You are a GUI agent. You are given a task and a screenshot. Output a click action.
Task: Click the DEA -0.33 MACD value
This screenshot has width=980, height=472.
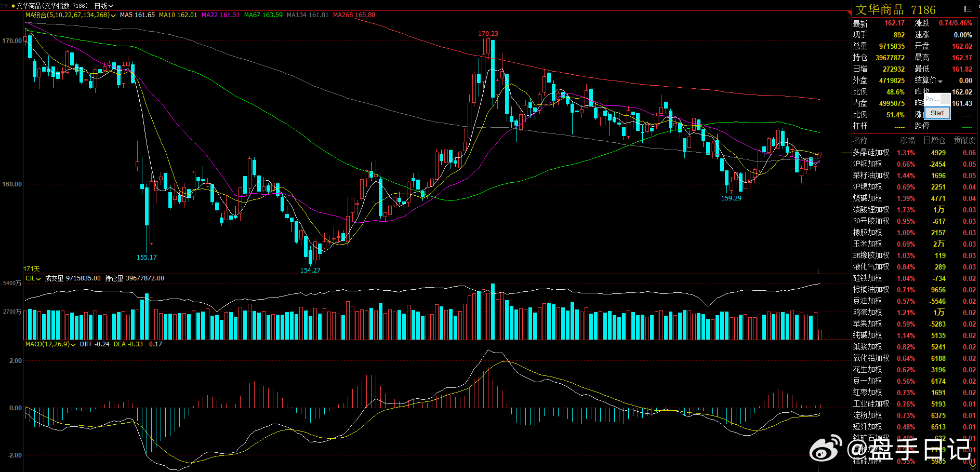[x=128, y=344]
